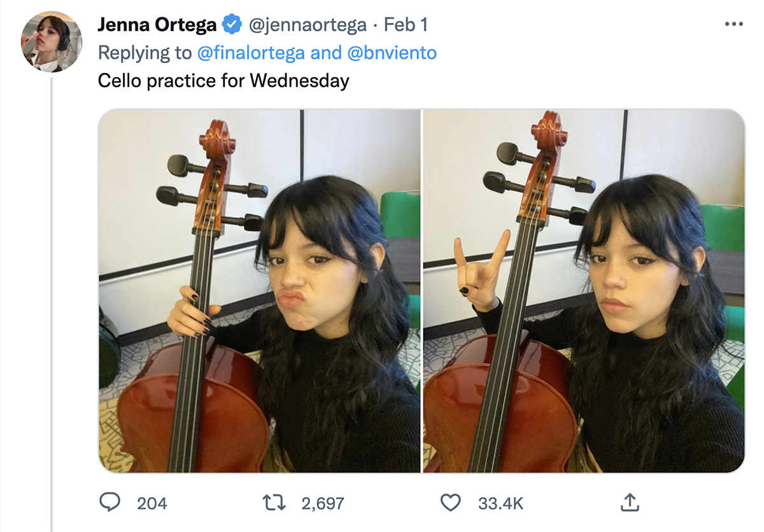This screenshot has height=532, width=764.
Task: Click the @jennaortega handle
Action: coord(307,25)
